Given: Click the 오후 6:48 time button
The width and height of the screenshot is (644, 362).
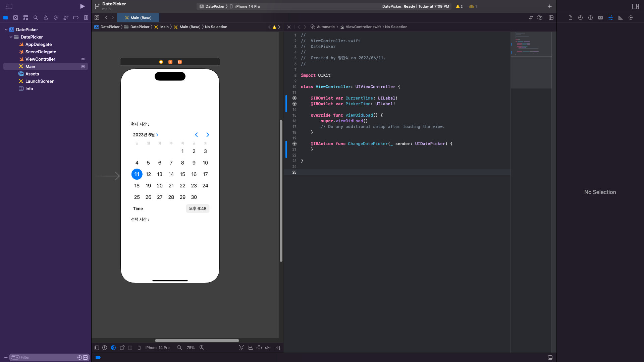Looking at the screenshot, I should point(198,208).
